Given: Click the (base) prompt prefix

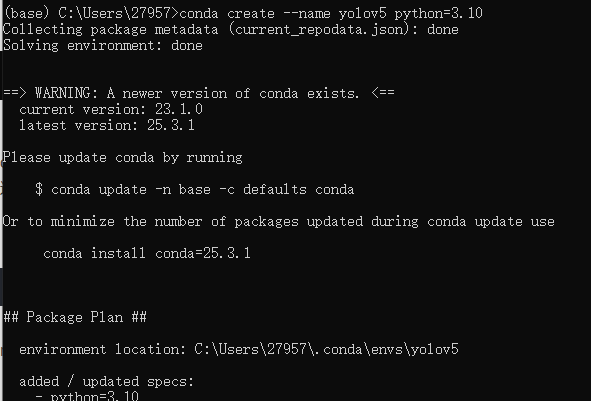Looking at the screenshot, I should [x=26, y=14].
